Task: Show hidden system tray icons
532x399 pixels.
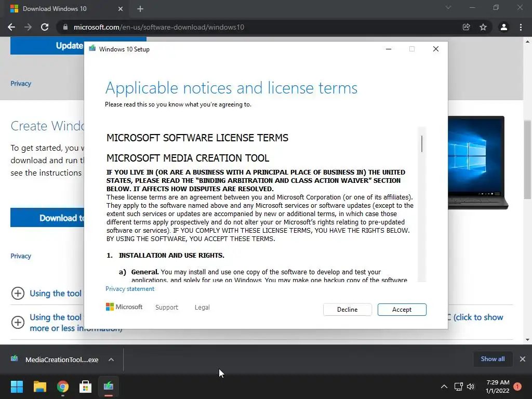Action: pos(444,387)
